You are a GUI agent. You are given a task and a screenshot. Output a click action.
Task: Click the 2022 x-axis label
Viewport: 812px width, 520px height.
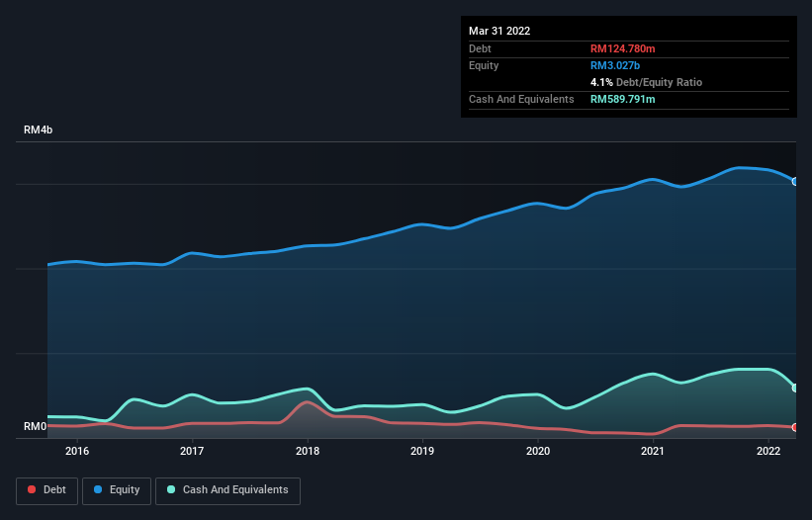click(768, 451)
